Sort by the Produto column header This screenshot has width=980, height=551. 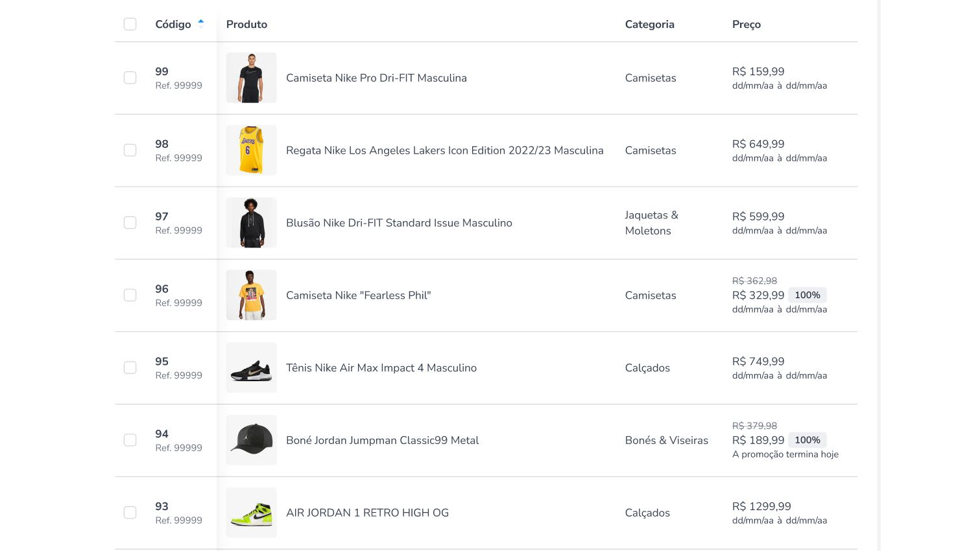click(x=246, y=25)
